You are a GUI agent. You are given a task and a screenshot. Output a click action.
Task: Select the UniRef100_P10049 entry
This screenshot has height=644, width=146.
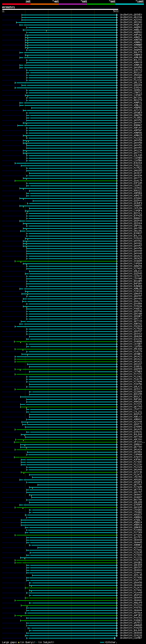[131, 593]
